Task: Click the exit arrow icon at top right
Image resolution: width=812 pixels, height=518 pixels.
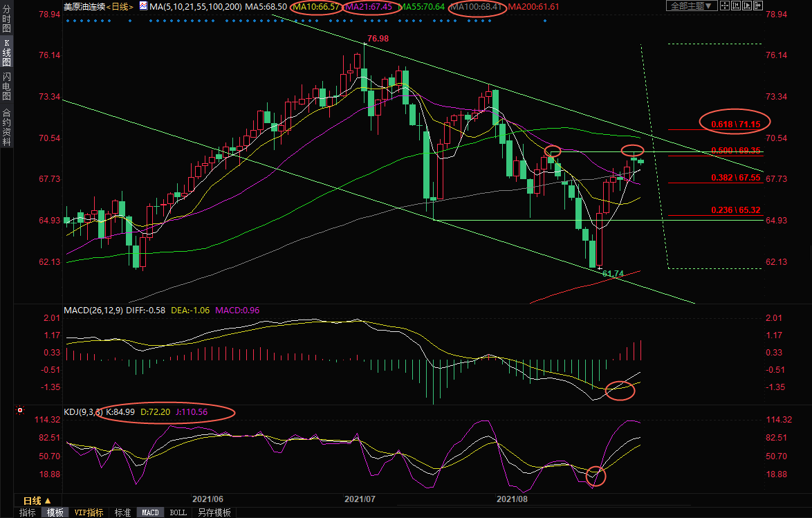Action: (757, 6)
